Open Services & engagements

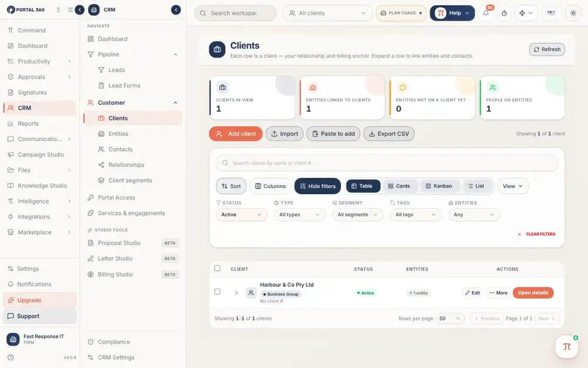tap(133, 213)
